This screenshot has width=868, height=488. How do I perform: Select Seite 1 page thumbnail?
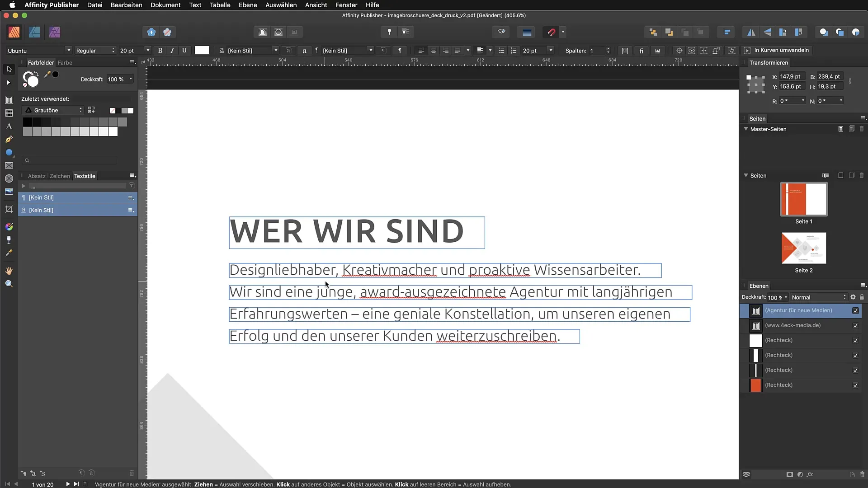pos(804,199)
